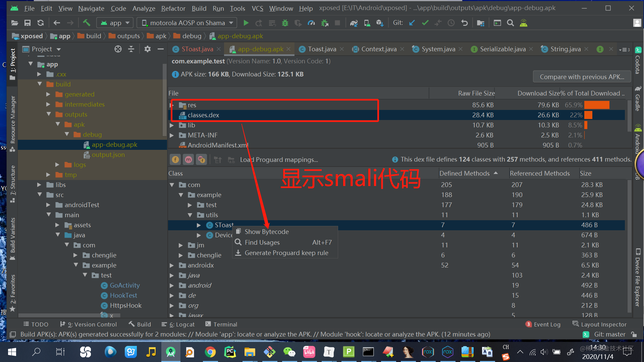The image size is (644, 362).
Task: Run the app using the green play icon
Action: pos(246,23)
